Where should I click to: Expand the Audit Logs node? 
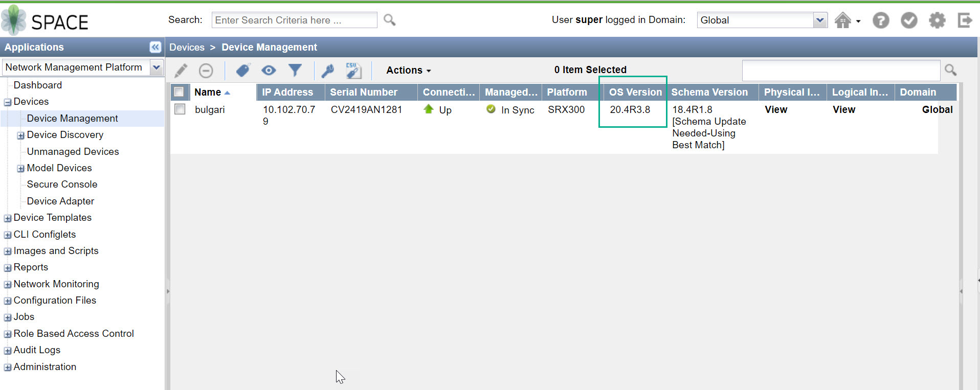(8, 351)
